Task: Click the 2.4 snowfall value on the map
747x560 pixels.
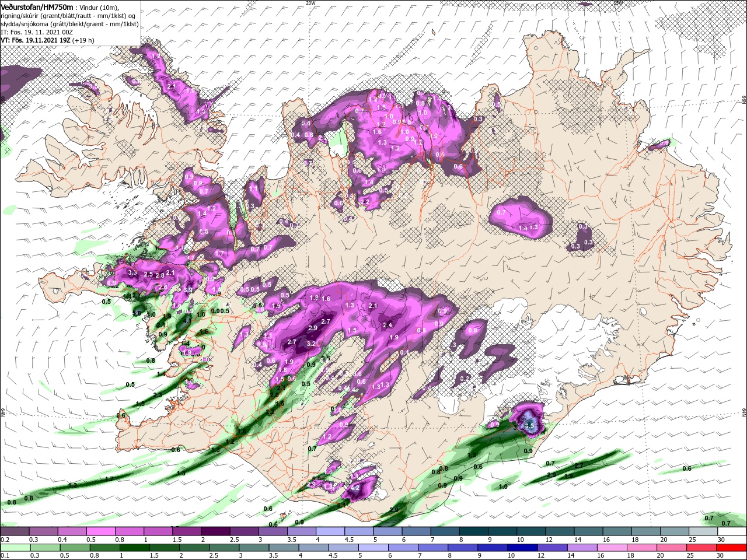Action: (x=388, y=325)
